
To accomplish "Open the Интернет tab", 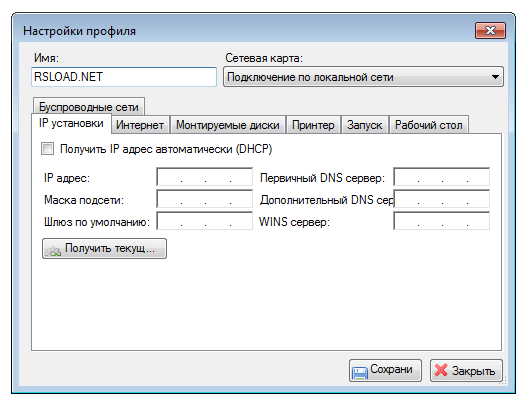I will coord(140,125).
